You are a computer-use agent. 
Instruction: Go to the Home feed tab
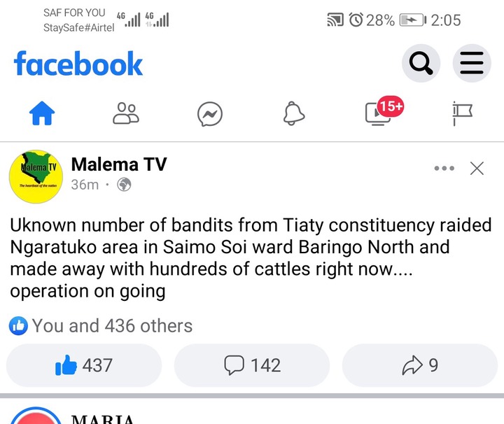point(41,113)
